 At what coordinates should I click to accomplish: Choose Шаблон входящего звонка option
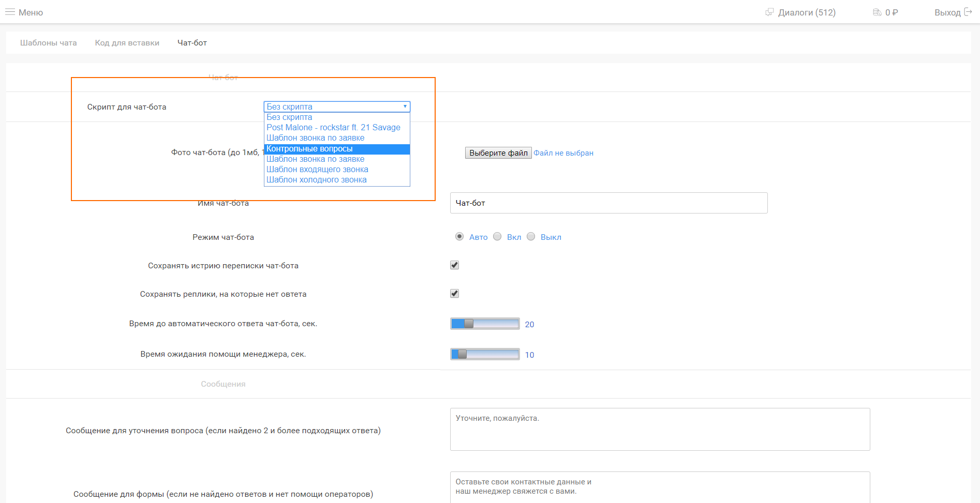point(337,170)
